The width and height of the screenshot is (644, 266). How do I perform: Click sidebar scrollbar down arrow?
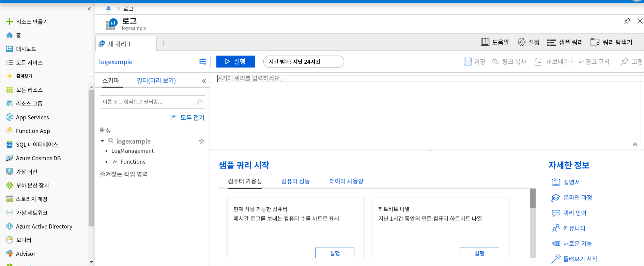[91, 262]
